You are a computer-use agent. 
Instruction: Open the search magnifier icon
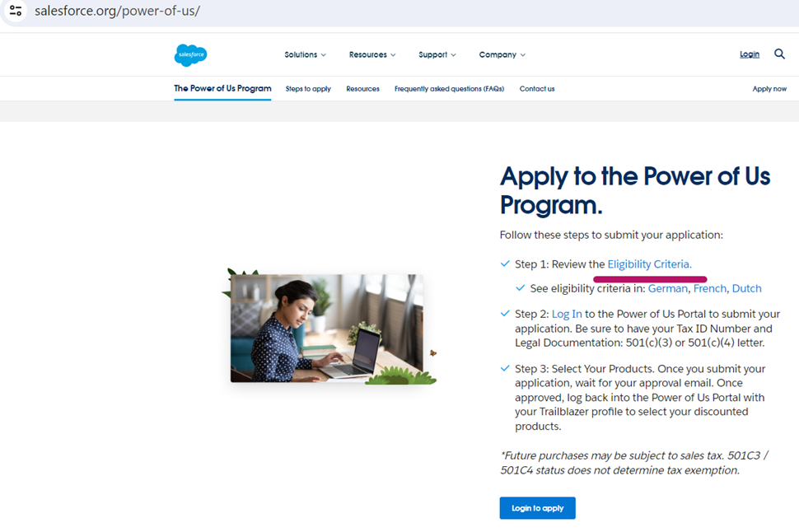[x=779, y=54]
